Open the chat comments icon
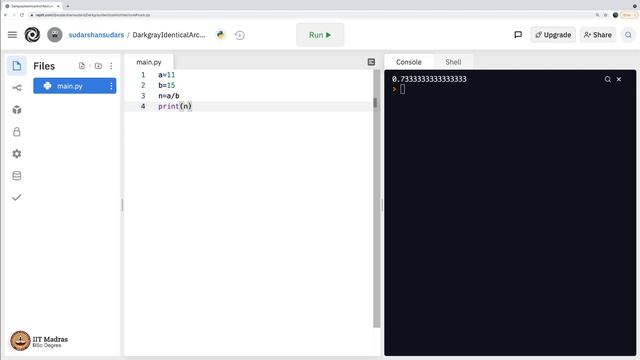This screenshot has height=360, width=640. click(x=518, y=35)
